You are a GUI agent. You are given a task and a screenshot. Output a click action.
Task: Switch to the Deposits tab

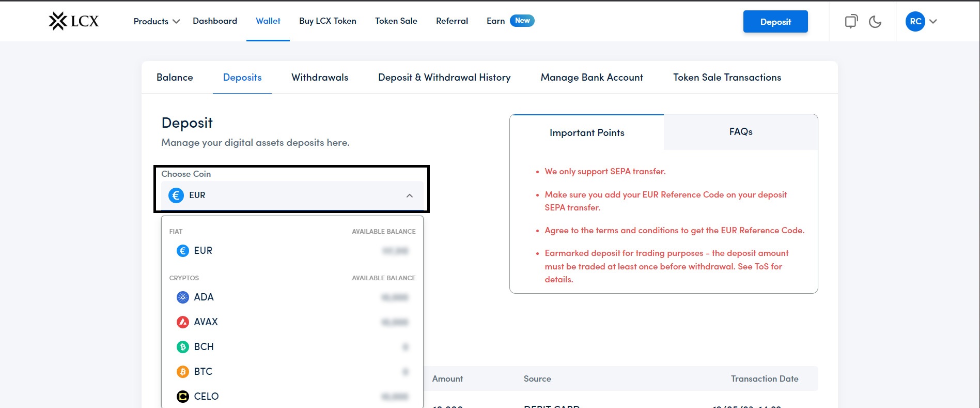[242, 78]
